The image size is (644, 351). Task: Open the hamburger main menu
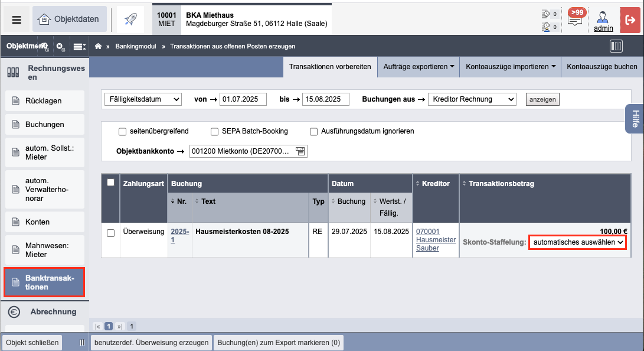click(x=17, y=19)
